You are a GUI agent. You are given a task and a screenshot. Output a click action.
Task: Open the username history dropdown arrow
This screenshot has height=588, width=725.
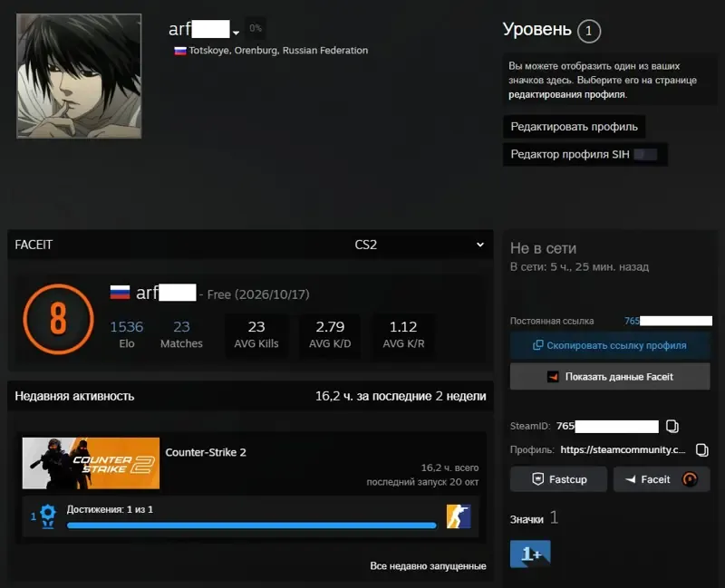236,33
